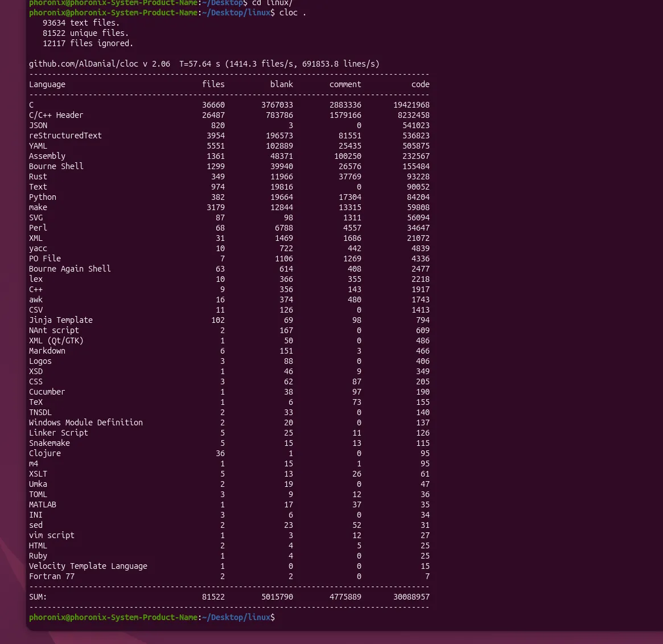The height and width of the screenshot is (644, 663).
Task: Click the code column header
Action: pos(421,84)
